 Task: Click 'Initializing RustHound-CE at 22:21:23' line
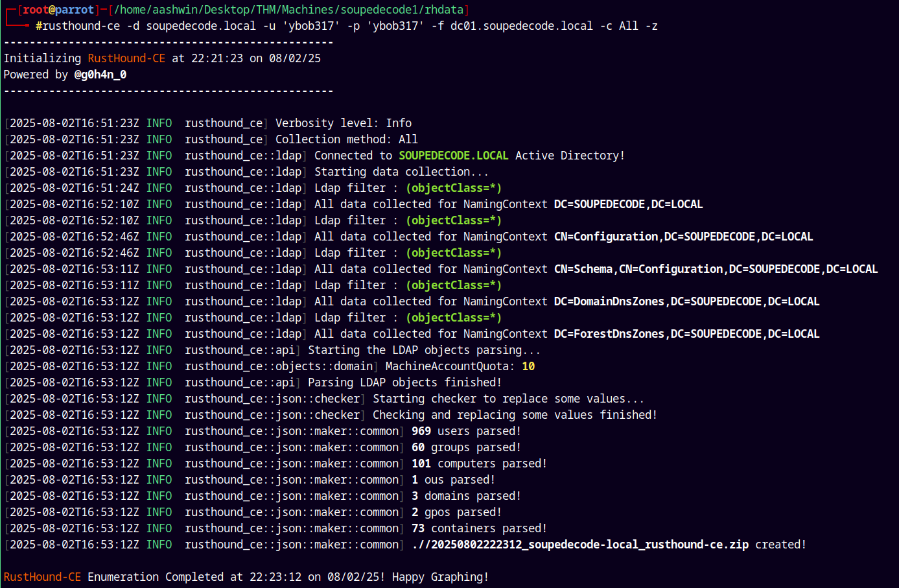pos(162,58)
